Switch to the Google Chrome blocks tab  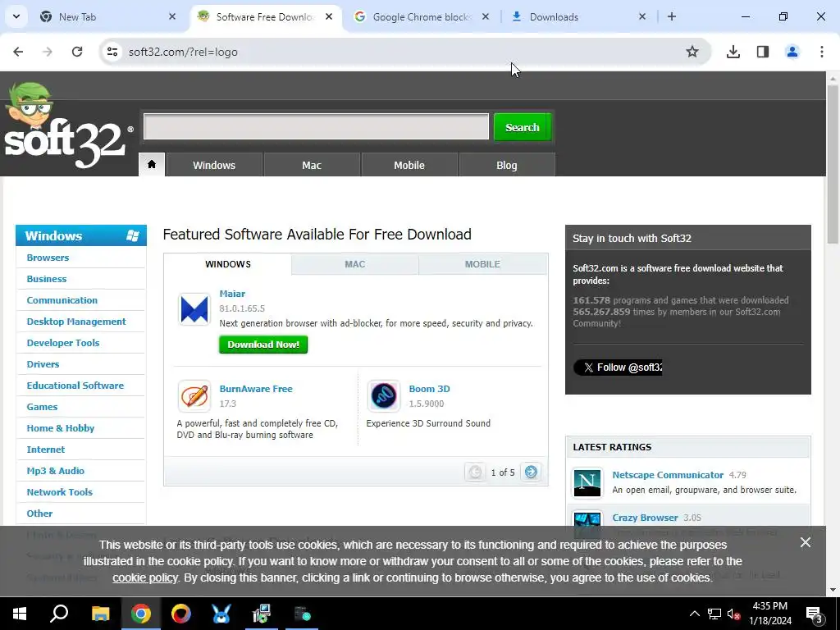(422, 16)
